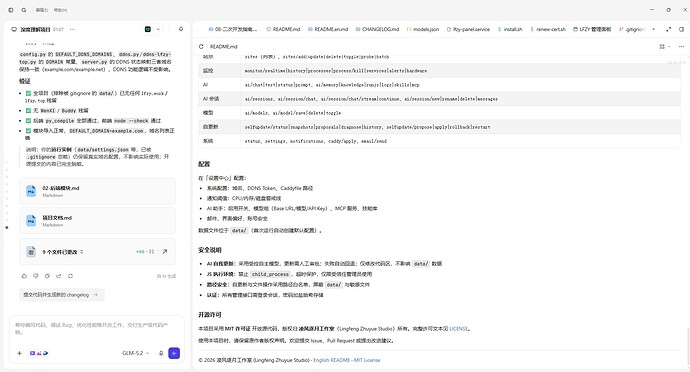Open the MIT License footer link
Viewport: 690px width, 372px height.
click(x=367, y=360)
